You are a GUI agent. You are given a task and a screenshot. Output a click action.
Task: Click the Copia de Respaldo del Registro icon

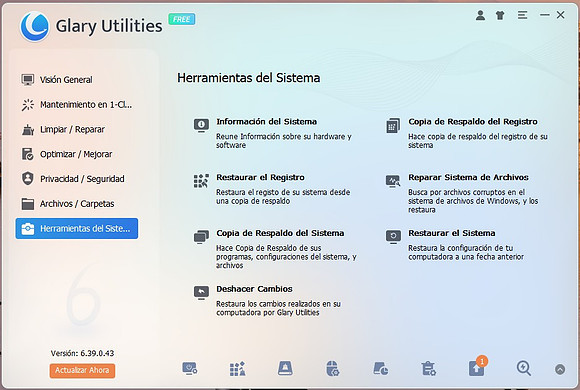[x=393, y=125]
